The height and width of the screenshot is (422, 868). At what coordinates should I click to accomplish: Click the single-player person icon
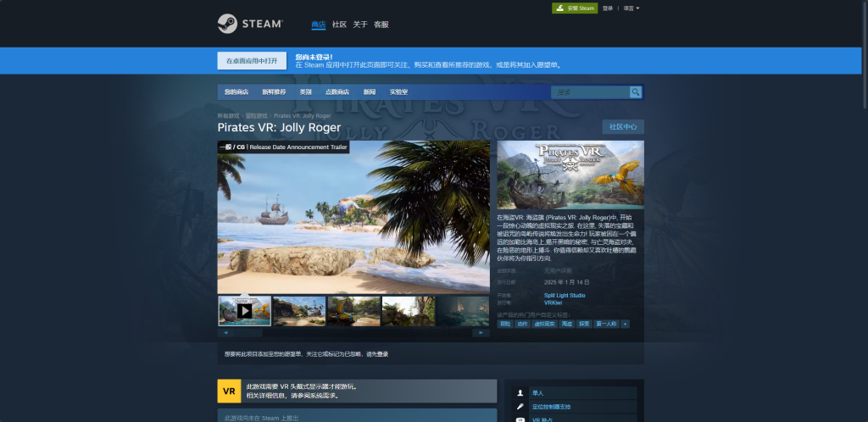[x=520, y=392]
